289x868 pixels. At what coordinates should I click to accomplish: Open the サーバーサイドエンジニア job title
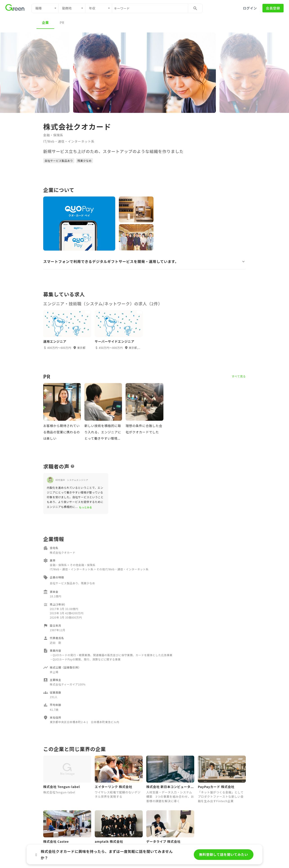point(114,342)
